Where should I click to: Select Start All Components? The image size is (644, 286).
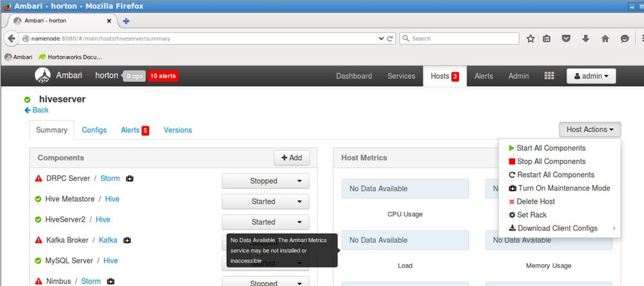[547, 148]
